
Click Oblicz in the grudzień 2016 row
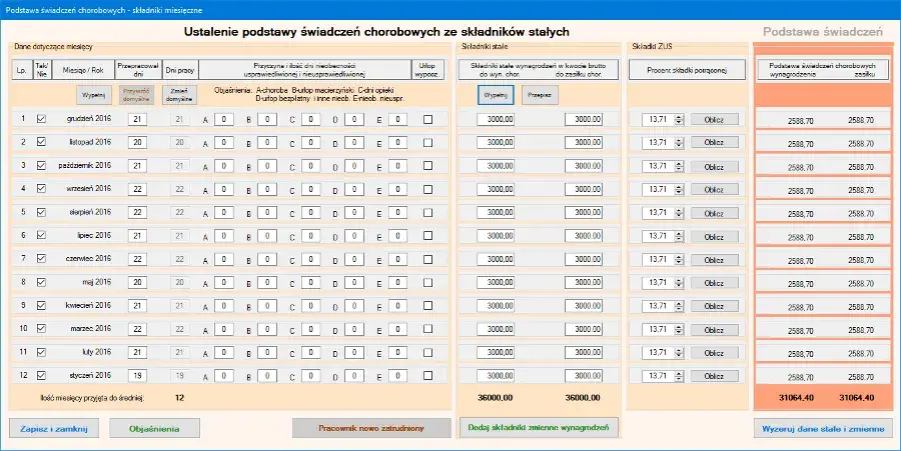tap(714, 120)
